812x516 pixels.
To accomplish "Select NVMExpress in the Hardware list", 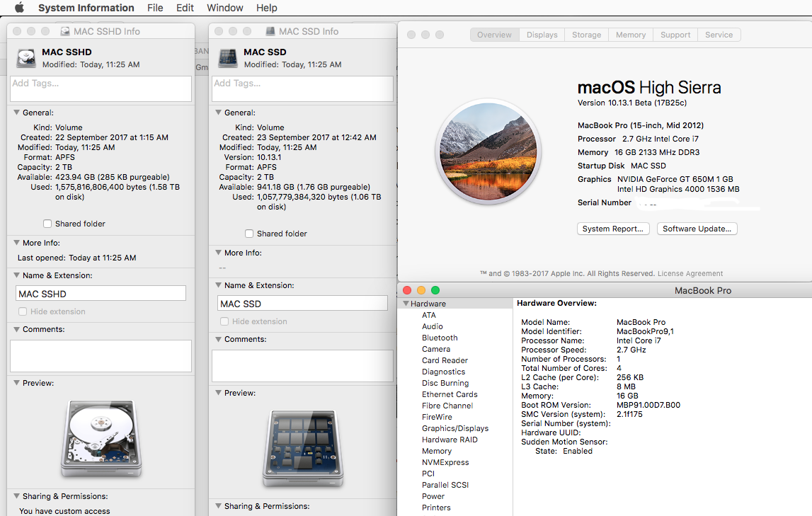I will [445, 463].
